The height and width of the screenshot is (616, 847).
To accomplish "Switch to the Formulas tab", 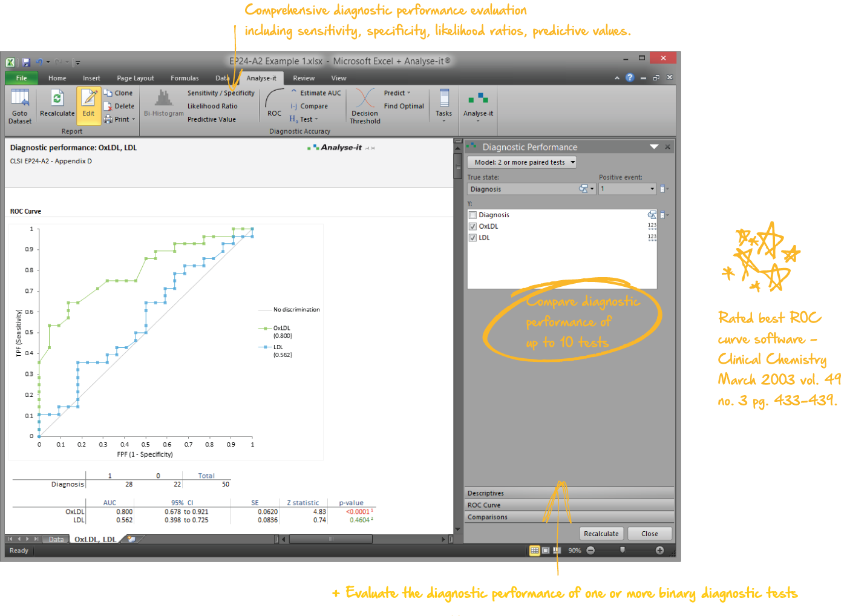I will click(x=185, y=78).
